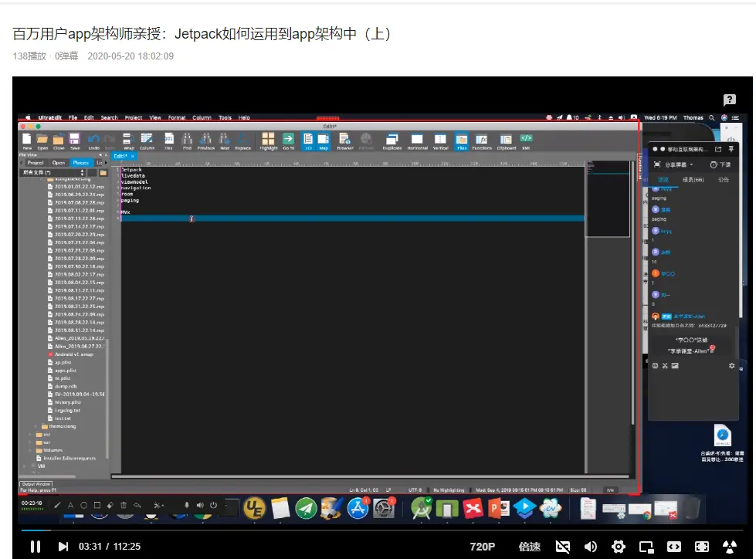Click the Open folder toolbar icon
Screen dimensions: 756x559
coord(42,141)
